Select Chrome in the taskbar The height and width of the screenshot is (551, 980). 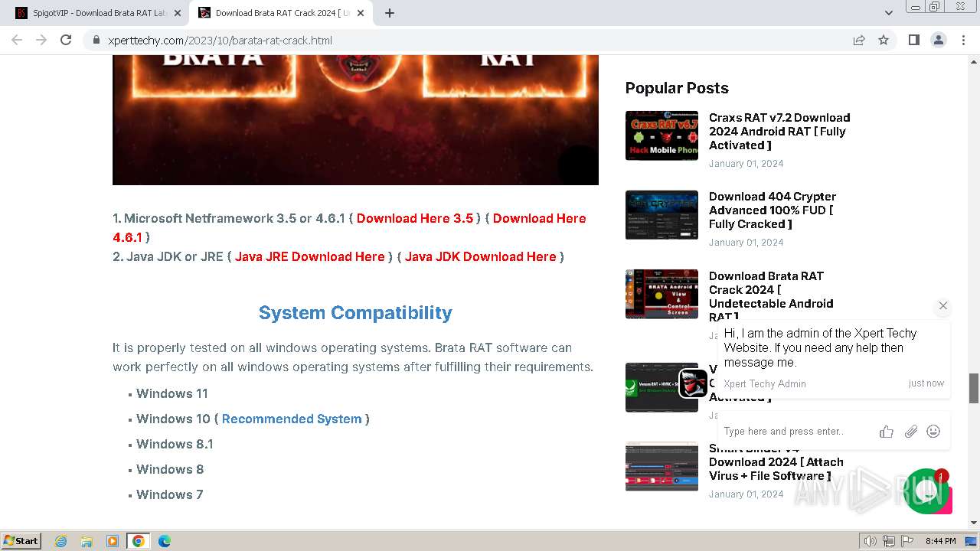[138, 541]
